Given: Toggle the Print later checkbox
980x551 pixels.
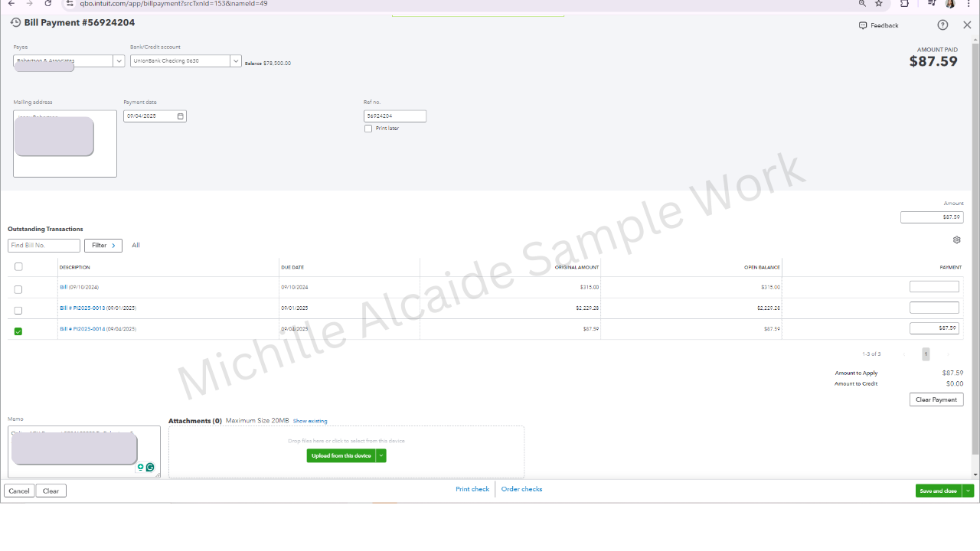Looking at the screenshot, I should coord(368,129).
